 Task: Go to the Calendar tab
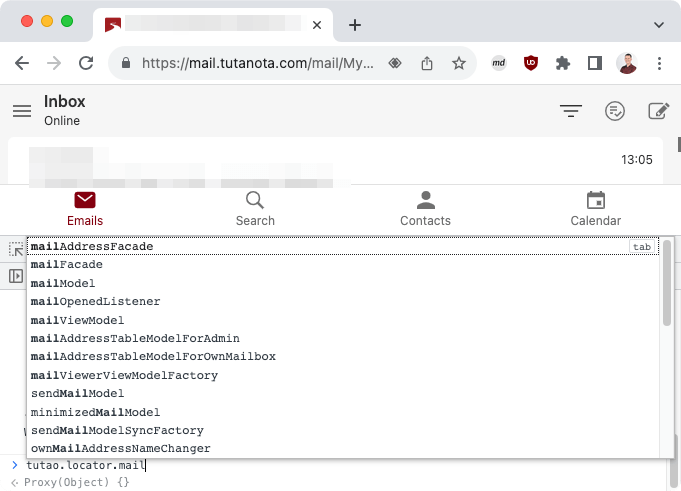[595, 209]
